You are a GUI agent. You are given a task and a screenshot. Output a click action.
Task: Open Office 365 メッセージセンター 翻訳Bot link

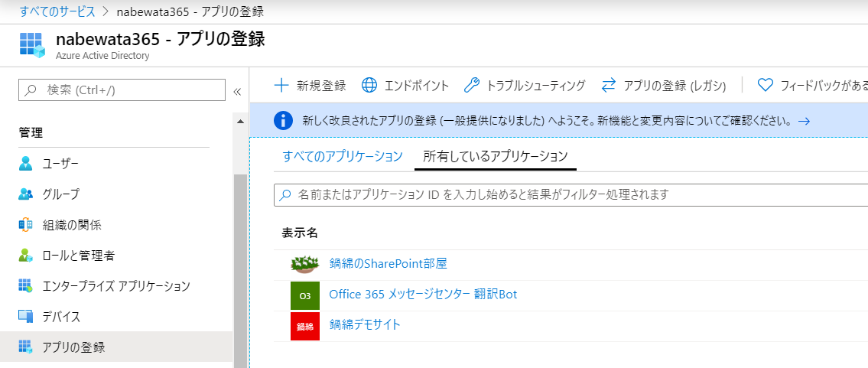[423, 295]
